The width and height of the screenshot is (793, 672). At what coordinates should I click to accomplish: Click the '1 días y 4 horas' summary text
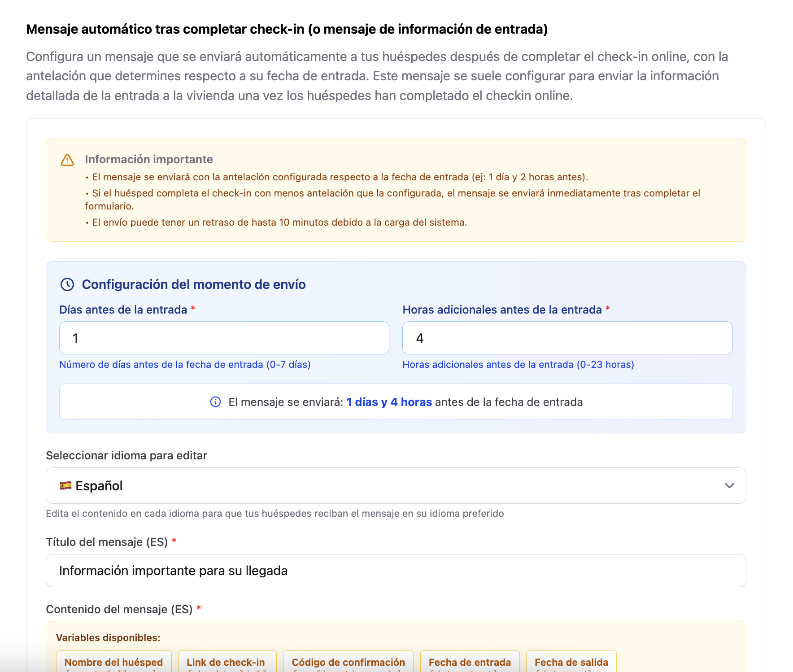click(x=389, y=402)
